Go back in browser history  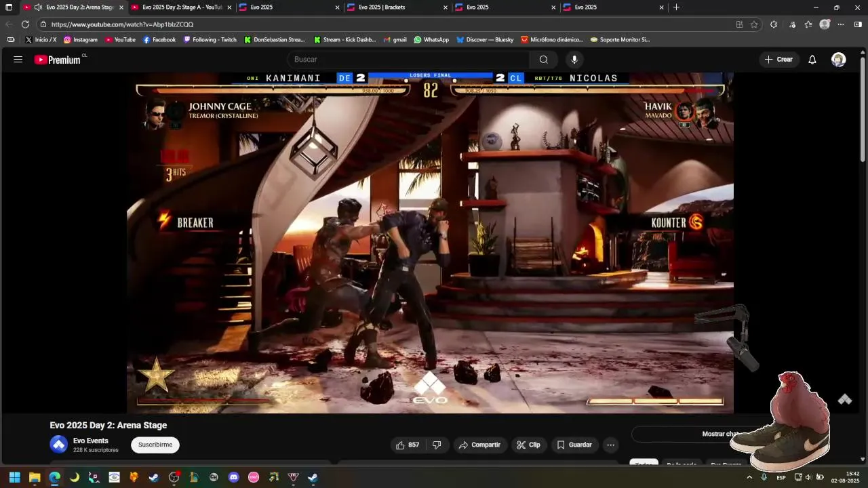pyautogui.click(x=9, y=24)
